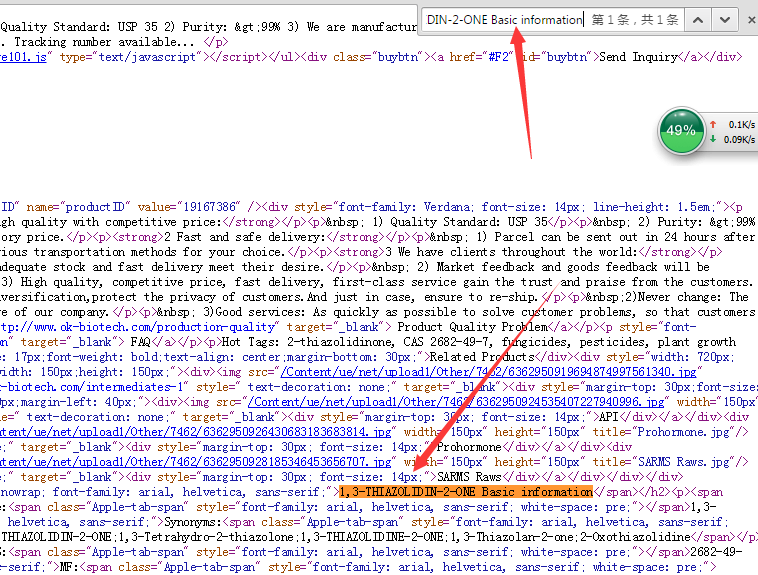Click the 0.1K/s upload speed reading

click(740, 124)
